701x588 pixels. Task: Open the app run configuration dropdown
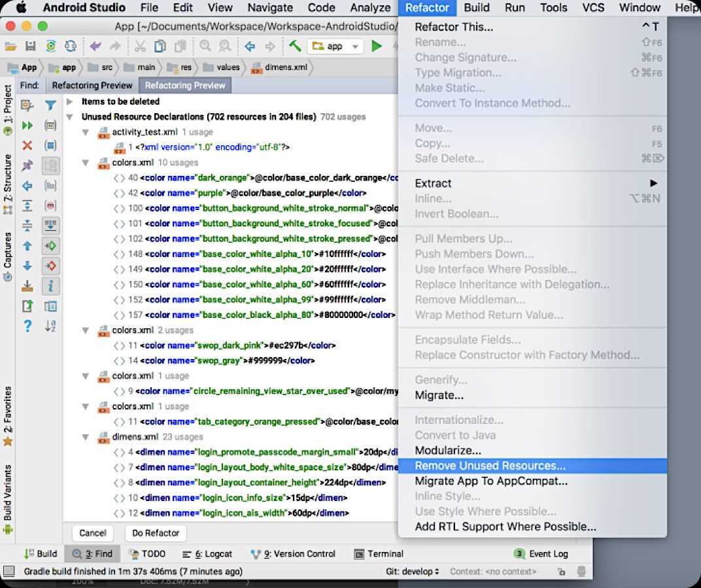[335, 46]
